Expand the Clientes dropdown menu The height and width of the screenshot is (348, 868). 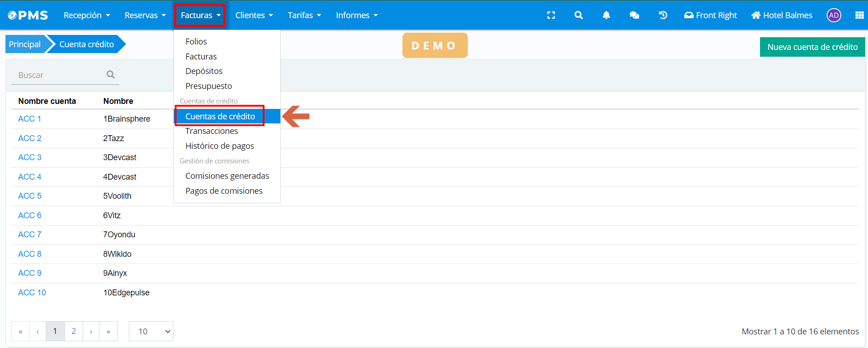pos(254,15)
